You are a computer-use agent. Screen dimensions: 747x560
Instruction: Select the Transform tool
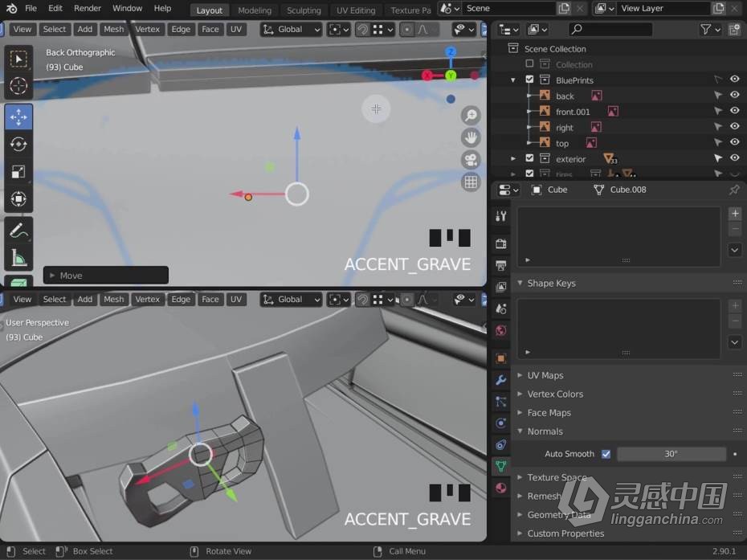[x=18, y=198]
